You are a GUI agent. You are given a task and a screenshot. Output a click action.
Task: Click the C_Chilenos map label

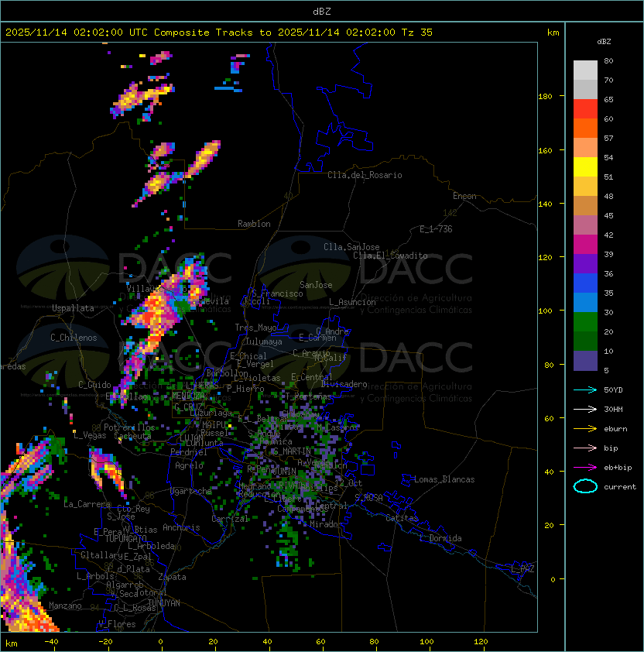74,338
